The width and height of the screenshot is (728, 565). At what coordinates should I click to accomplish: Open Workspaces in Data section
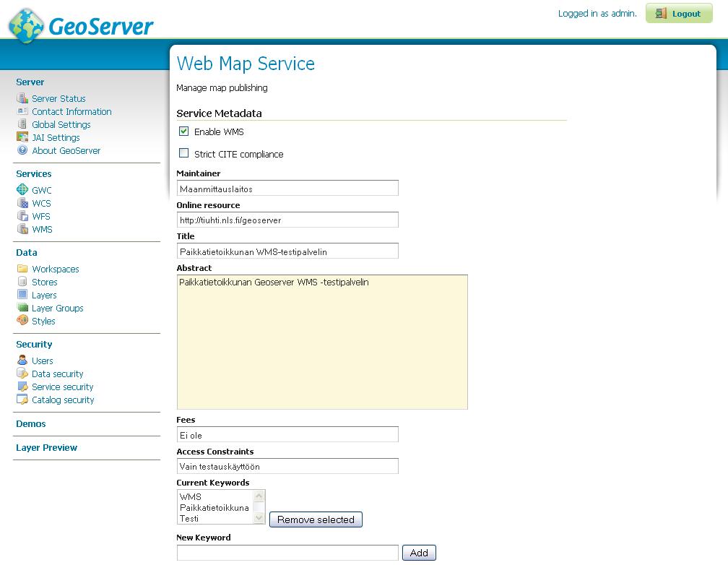pyautogui.click(x=55, y=269)
